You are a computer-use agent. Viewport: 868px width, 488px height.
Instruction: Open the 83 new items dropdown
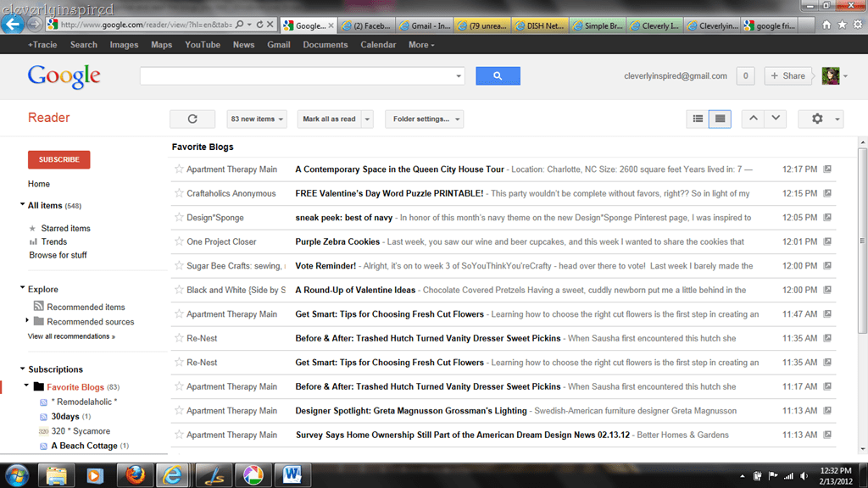point(257,119)
